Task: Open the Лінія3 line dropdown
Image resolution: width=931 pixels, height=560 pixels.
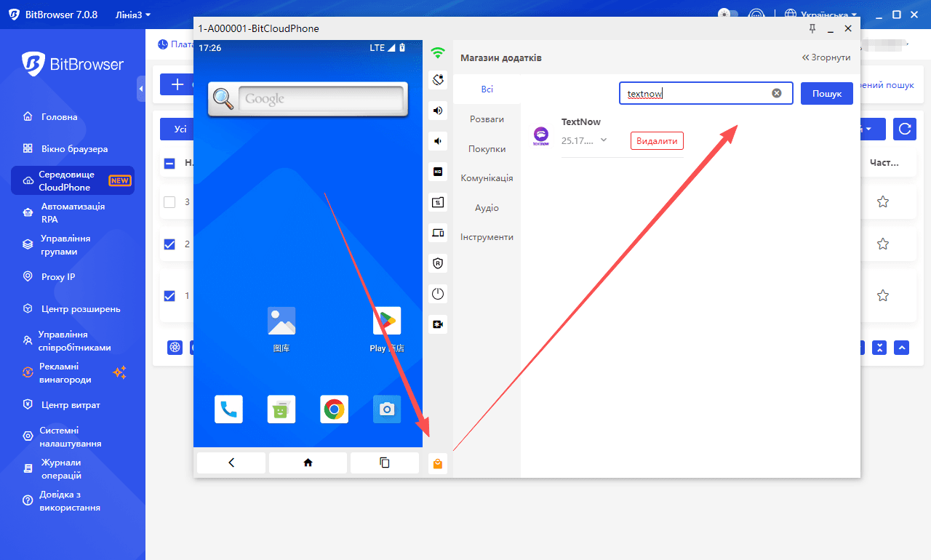Action: click(133, 15)
